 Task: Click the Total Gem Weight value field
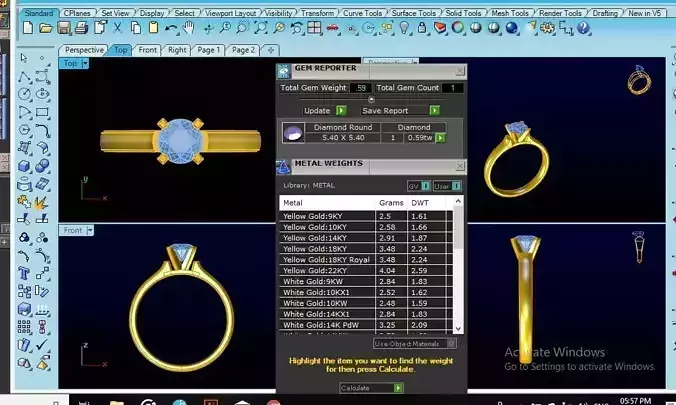[x=360, y=88]
